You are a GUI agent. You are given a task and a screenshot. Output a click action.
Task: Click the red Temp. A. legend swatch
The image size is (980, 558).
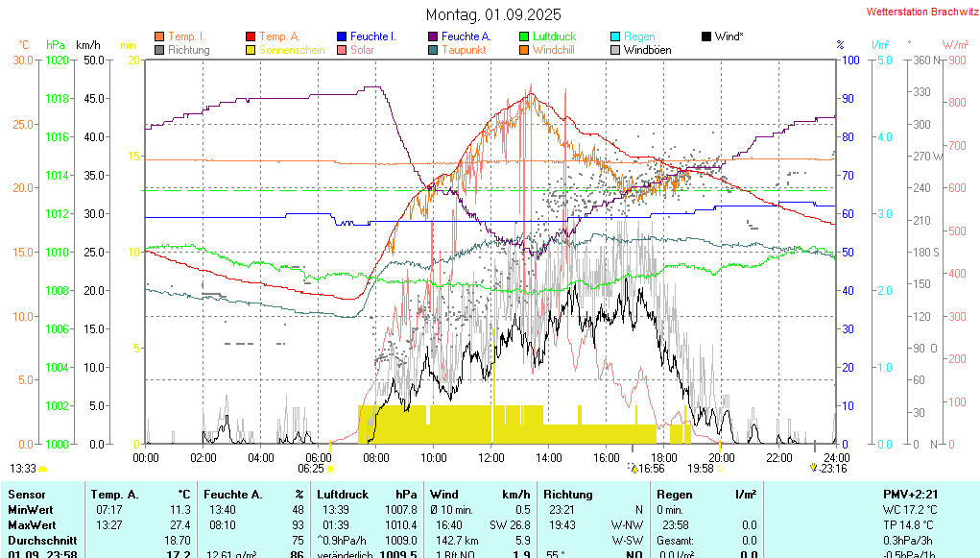[251, 36]
